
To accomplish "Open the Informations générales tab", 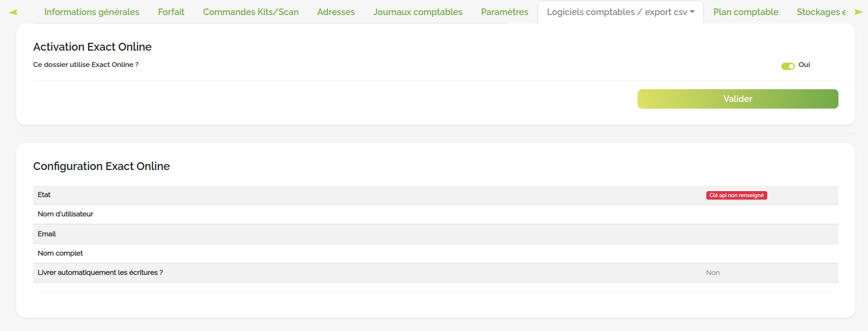I will (x=92, y=12).
